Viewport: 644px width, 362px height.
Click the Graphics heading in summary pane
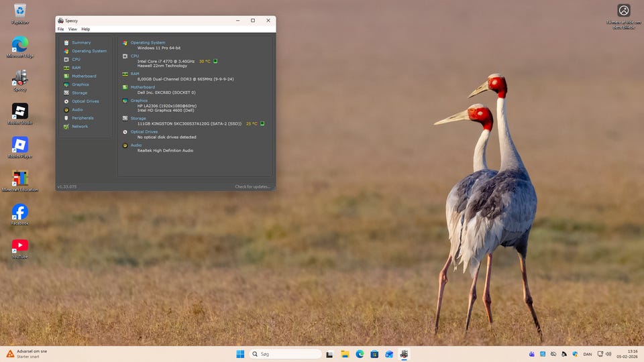tap(139, 101)
